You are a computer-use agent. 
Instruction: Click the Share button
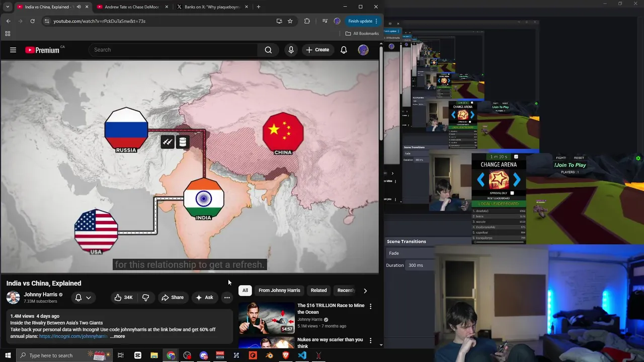[x=172, y=298]
